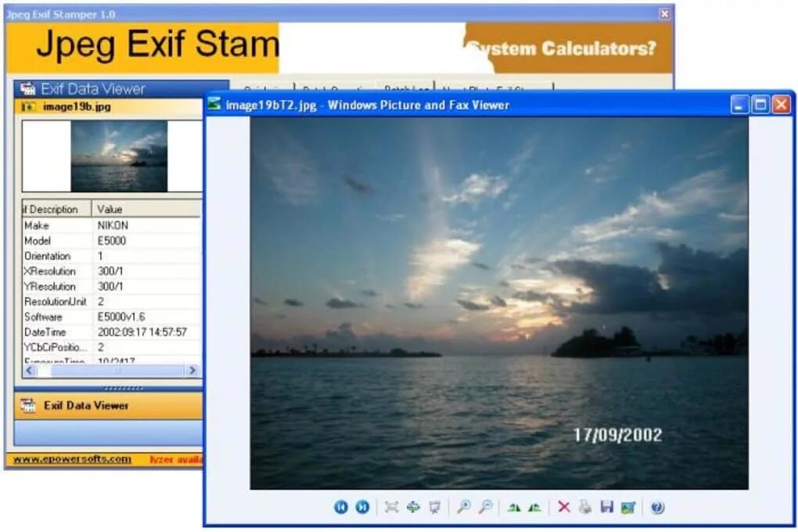Image resolution: width=798 pixels, height=532 pixels.
Task: Select the Next Image navigation icon
Action: point(363,507)
